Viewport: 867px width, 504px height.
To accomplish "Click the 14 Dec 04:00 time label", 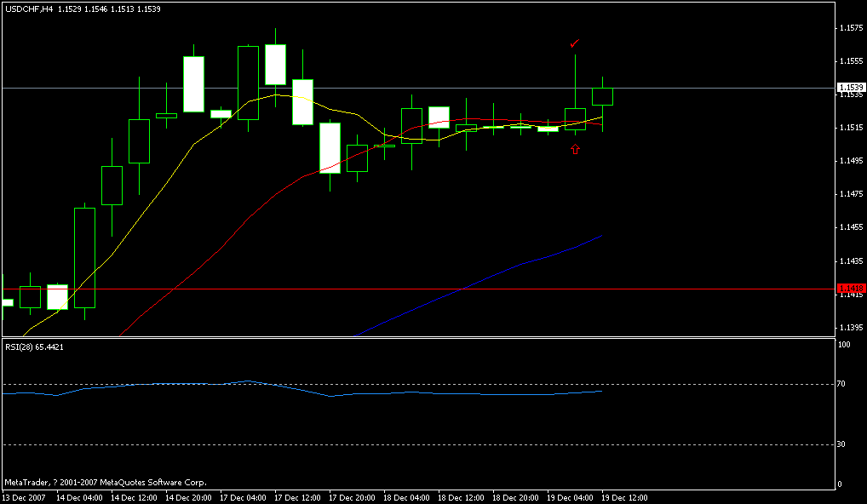I will tap(79, 498).
